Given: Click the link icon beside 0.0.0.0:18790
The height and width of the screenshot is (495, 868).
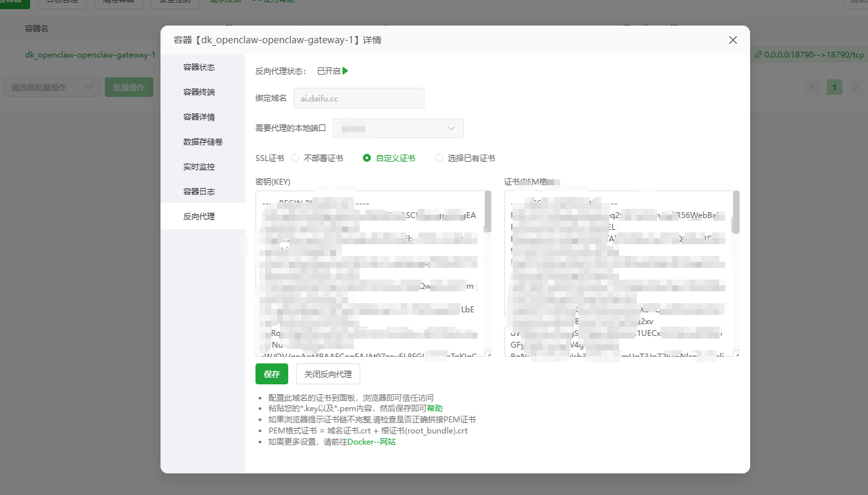Looking at the screenshot, I should pos(759,54).
